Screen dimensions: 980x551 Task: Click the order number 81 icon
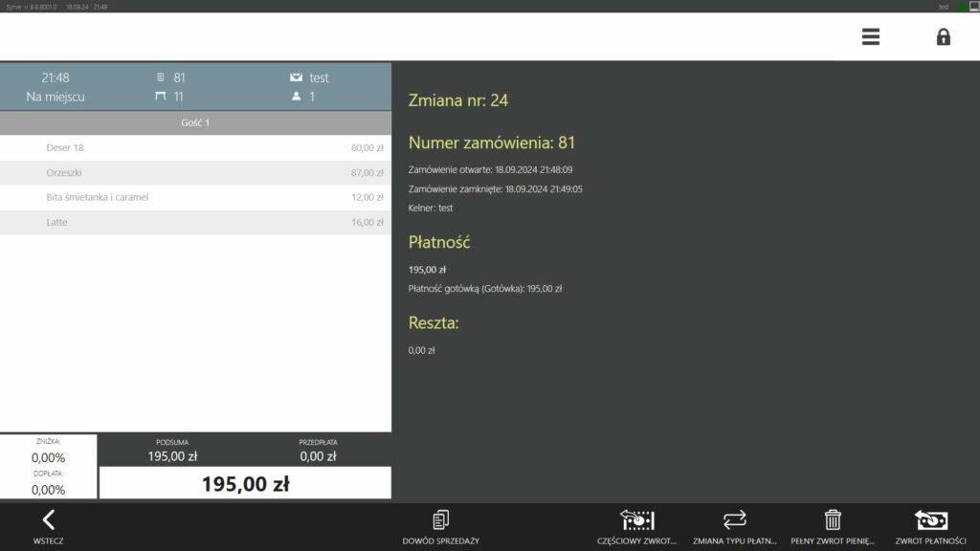click(161, 77)
